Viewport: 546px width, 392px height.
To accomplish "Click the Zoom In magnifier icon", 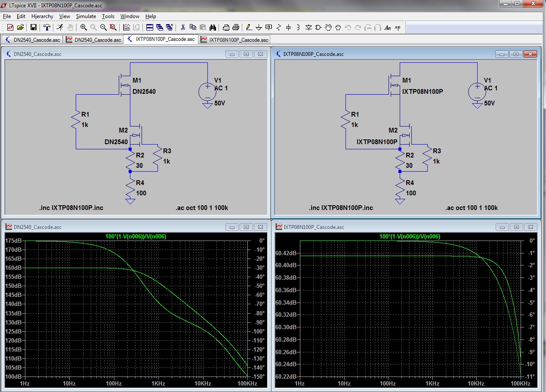I will tap(83, 27).
